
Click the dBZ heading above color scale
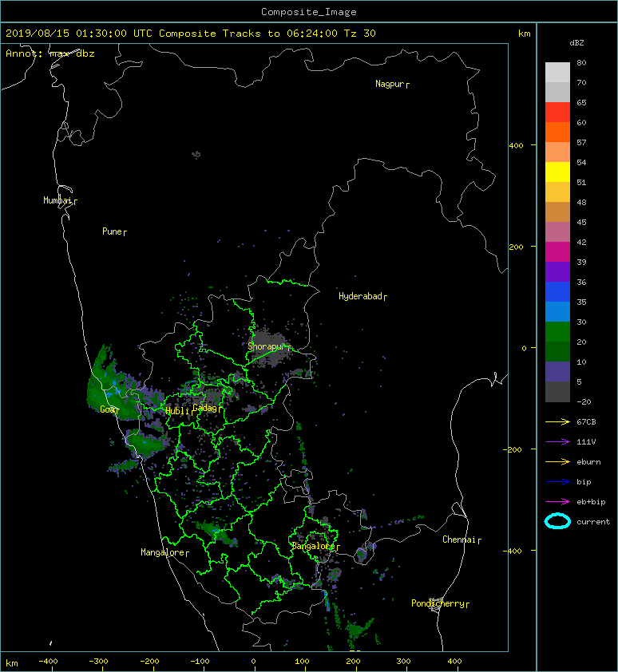(576, 43)
